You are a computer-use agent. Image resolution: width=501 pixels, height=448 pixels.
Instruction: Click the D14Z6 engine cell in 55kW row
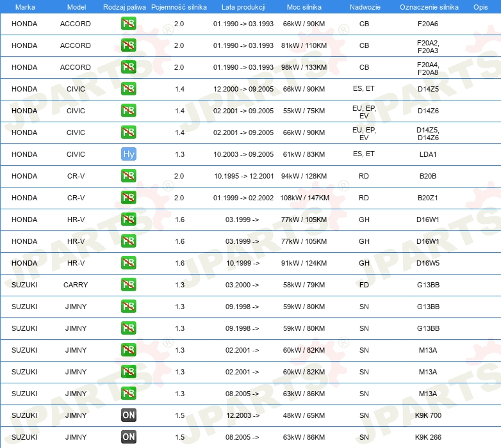[x=428, y=111]
